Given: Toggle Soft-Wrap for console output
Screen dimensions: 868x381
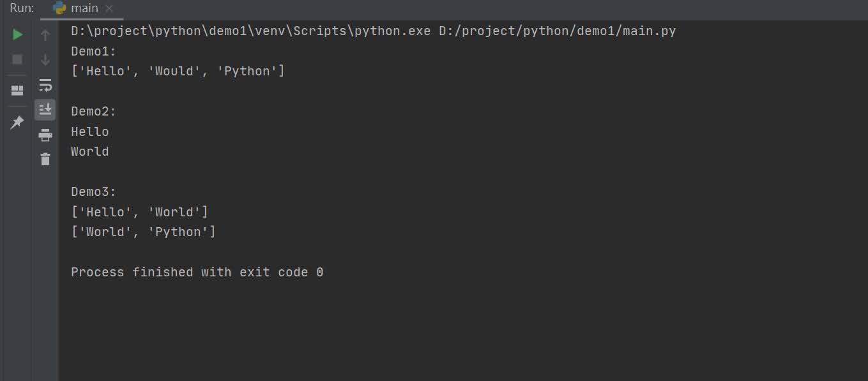Looking at the screenshot, I should pyautogui.click(x=45, y=85).
